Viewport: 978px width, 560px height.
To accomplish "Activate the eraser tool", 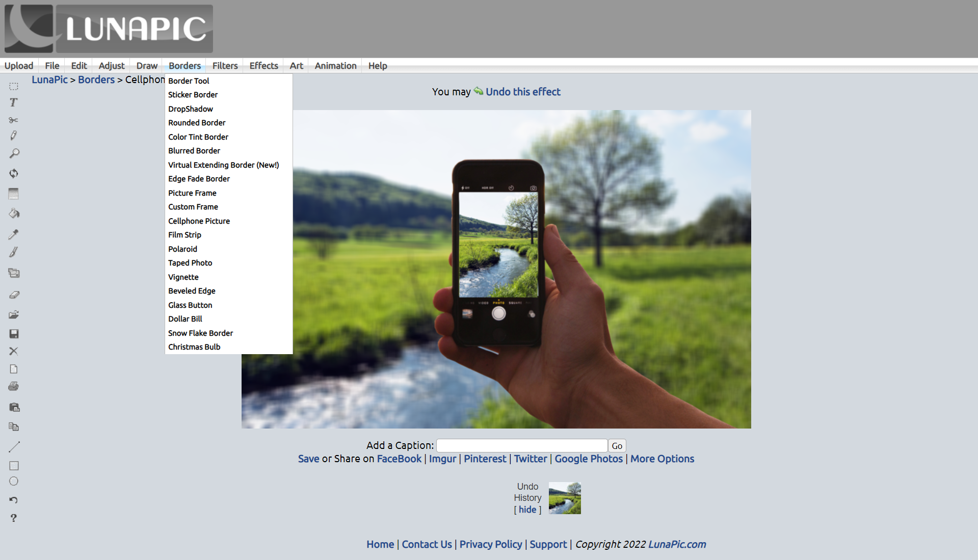I will (14, 295).
